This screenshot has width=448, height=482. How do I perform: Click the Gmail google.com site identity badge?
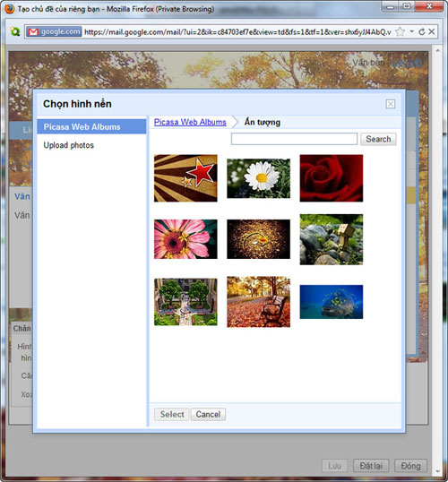[54, 31]
